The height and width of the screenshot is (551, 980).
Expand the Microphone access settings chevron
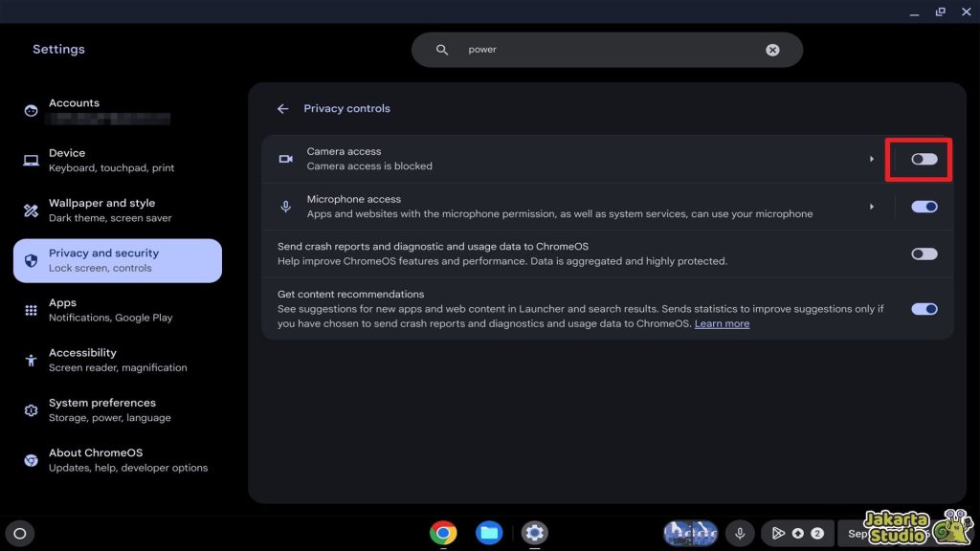872,206
